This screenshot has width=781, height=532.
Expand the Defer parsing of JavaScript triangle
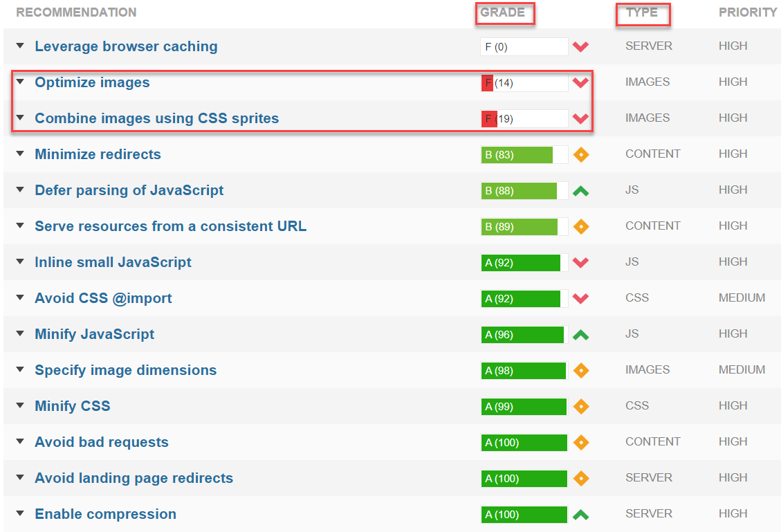click(20, 190)
